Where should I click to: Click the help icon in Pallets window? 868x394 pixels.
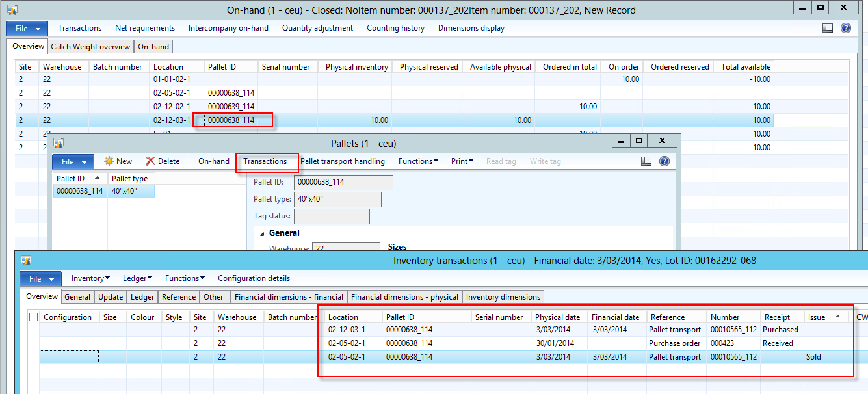click(x=664, y=161)
